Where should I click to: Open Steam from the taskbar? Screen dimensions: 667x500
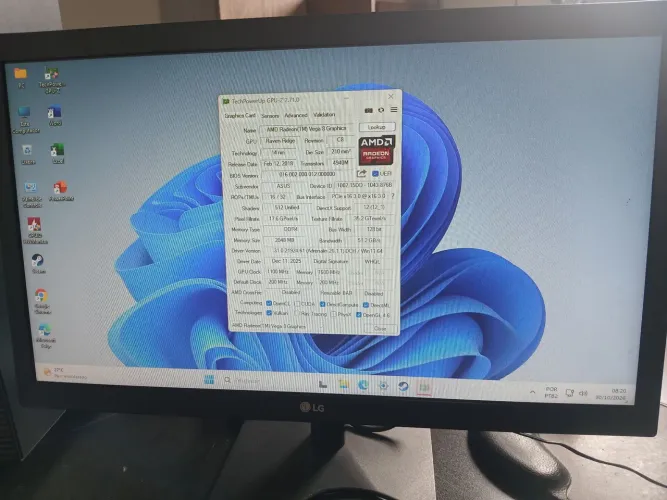coord(403,386)
